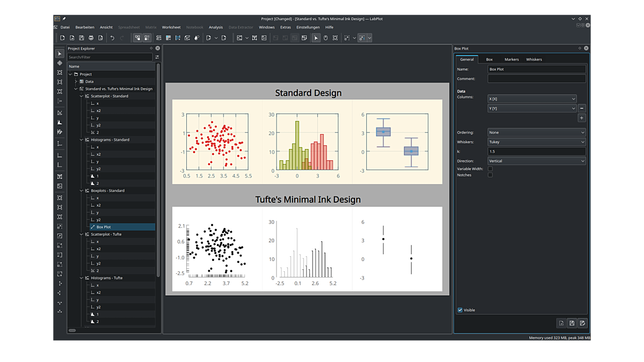Open the Analysis menu
The height and width of the screenshot is (362, 644).
[x=216, y=27]
